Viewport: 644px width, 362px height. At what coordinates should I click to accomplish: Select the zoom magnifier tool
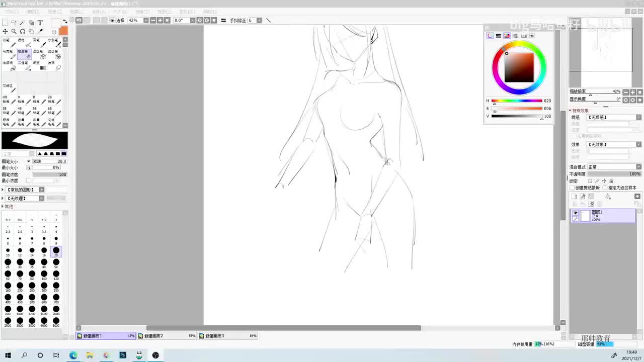14,31
